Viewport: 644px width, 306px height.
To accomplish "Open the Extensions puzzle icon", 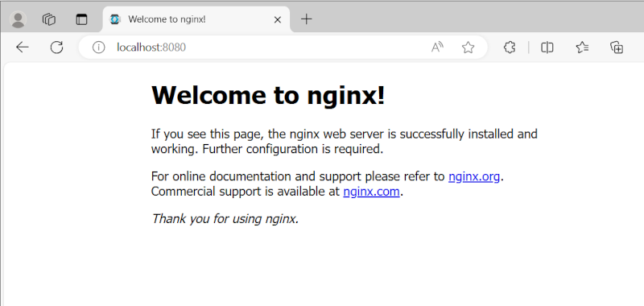I will coord(510,48).
